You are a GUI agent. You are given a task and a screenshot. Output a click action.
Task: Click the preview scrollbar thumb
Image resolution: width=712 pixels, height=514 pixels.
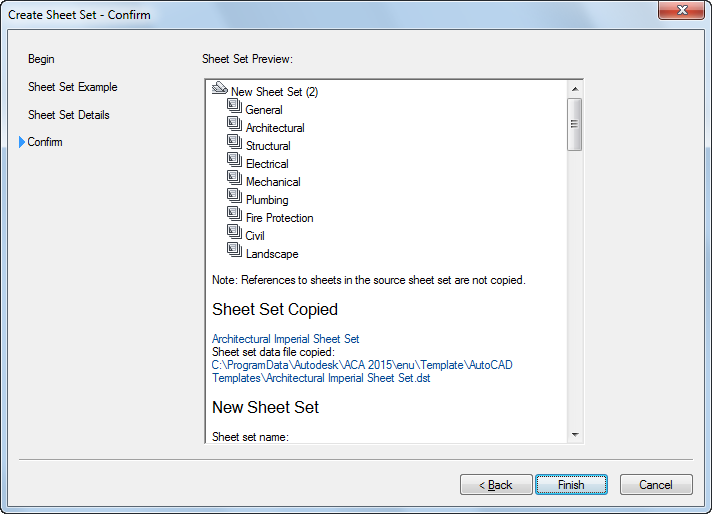click(x=575, y=124)
